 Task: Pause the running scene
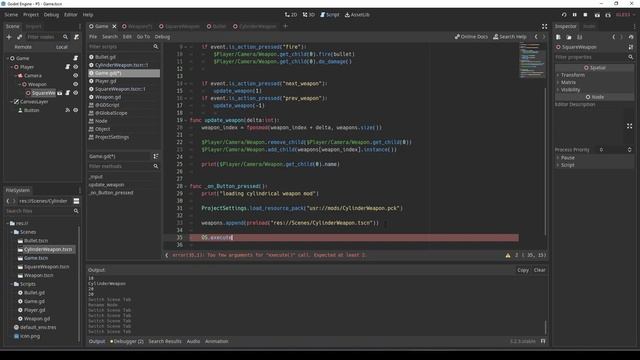click(575, 15)
